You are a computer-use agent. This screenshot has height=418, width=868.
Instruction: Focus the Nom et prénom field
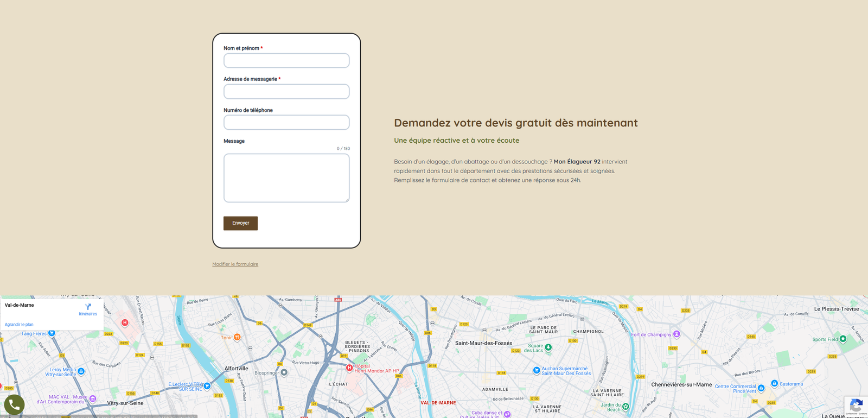tap(286, 61)
